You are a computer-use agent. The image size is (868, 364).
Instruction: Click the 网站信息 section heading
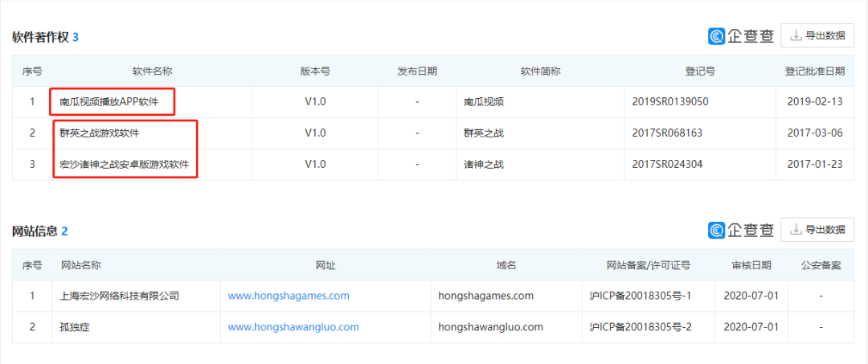point(35,231)
